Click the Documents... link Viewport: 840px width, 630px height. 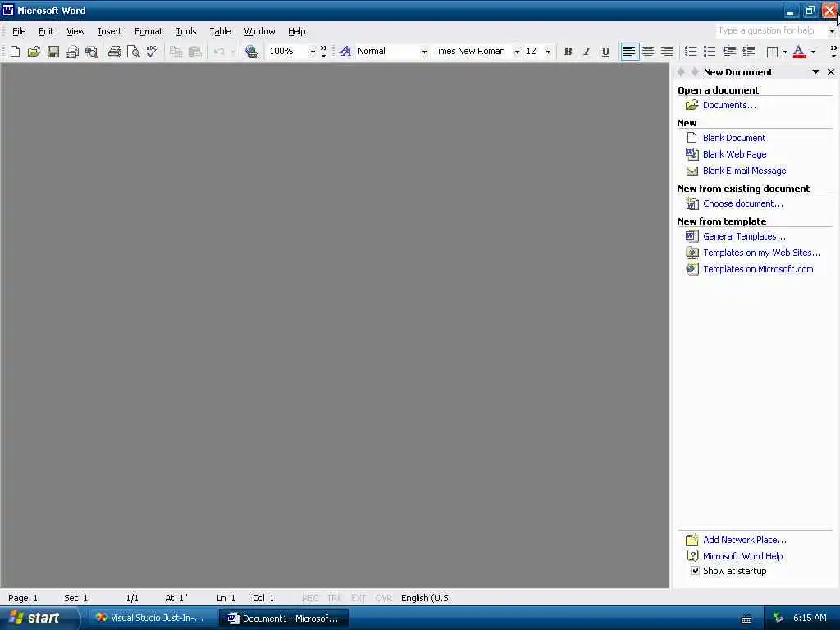(729, 105)
